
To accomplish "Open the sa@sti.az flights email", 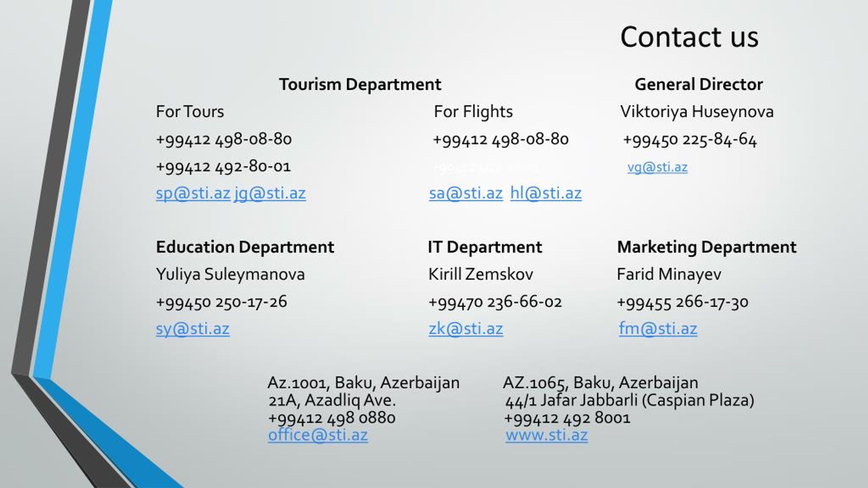I will click(x=466, y=194).
